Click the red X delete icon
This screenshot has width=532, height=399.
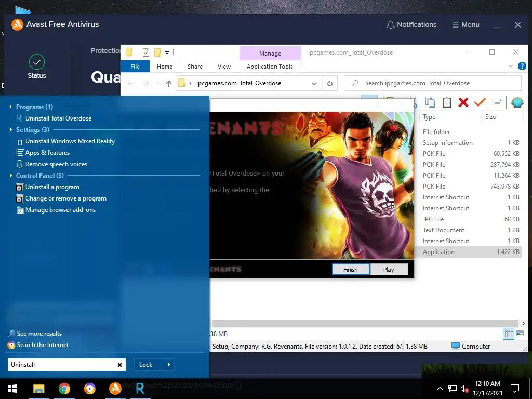click(463, 102)
